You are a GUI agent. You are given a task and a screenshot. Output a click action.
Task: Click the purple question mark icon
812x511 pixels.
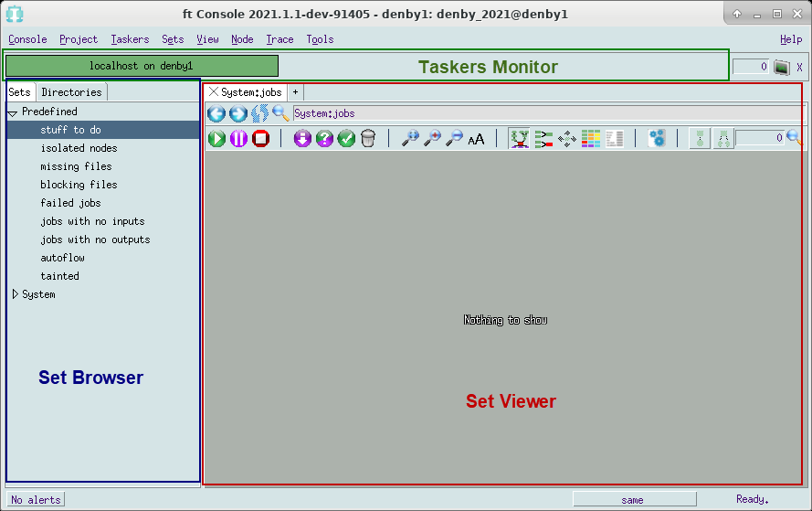(325, 138)
